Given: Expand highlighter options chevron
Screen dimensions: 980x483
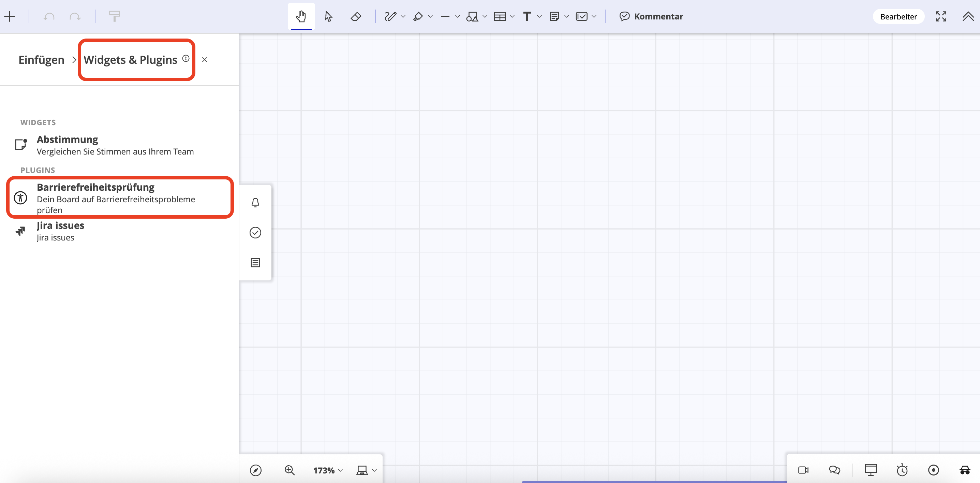Looking at the screenshot, I should click(x=431, y=16).
